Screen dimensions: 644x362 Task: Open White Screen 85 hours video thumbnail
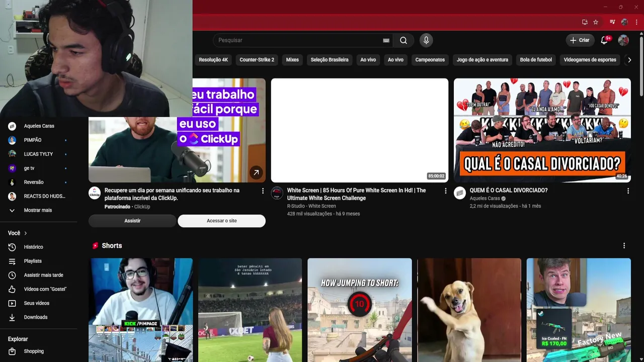point(360,130)
